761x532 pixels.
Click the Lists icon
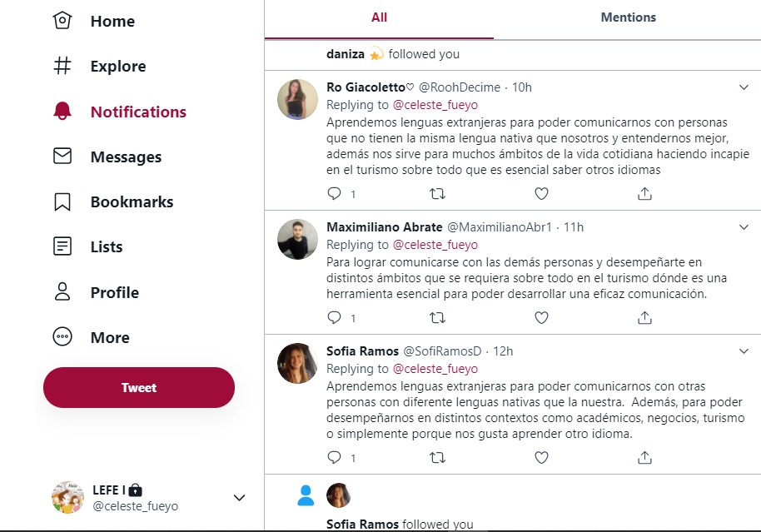click(62, 247)
